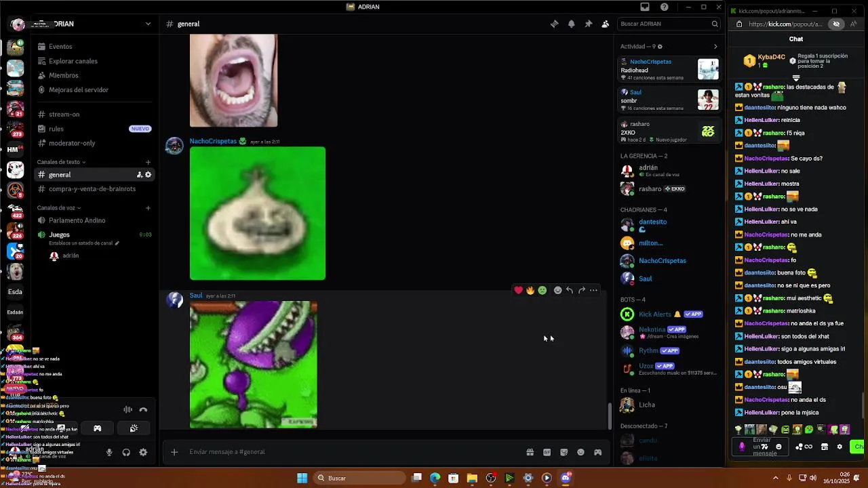Invite members icon on general channel
868x488 pixels.
pos(140,175)
